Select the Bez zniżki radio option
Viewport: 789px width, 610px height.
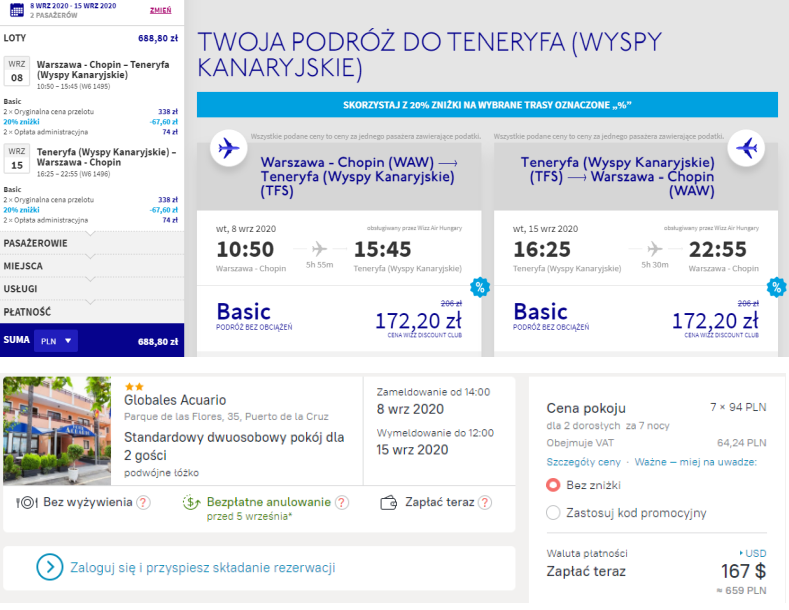[553, 485]
